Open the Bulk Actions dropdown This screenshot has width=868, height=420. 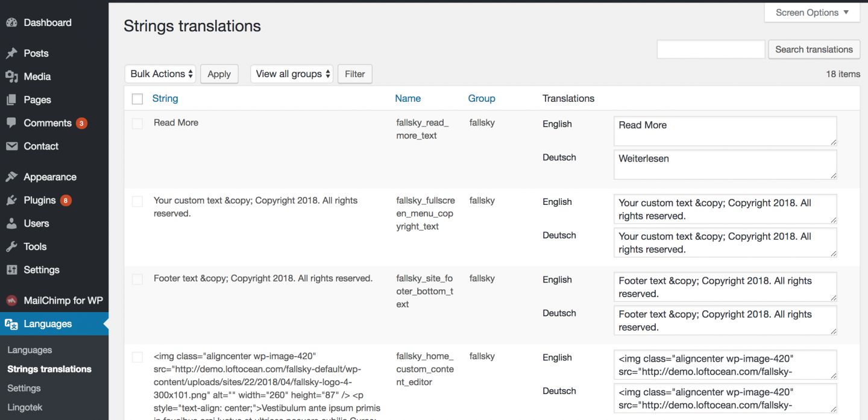161,74
